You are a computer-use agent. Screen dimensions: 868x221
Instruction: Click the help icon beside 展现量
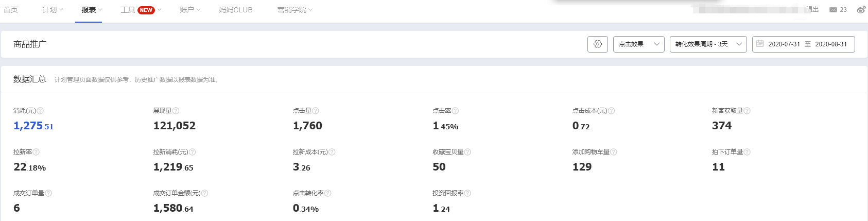[176, 111]
